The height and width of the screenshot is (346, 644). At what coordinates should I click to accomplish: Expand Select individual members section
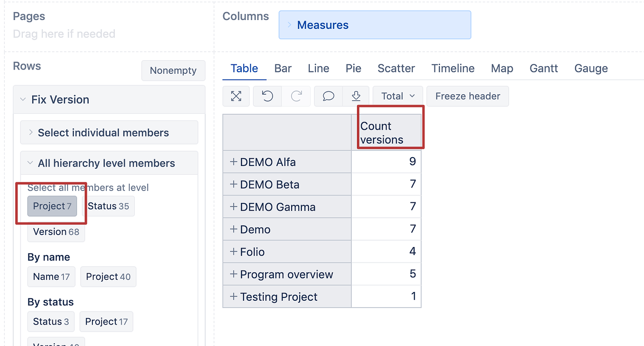(109, 132)
